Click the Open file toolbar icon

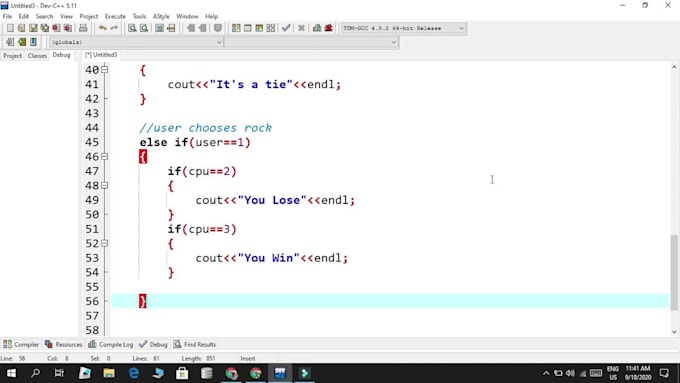(21, 28)
